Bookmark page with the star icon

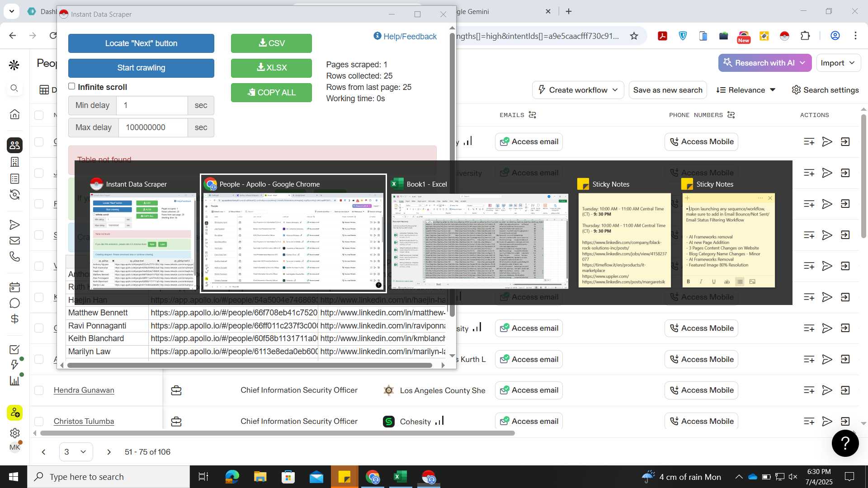(634, 36)
